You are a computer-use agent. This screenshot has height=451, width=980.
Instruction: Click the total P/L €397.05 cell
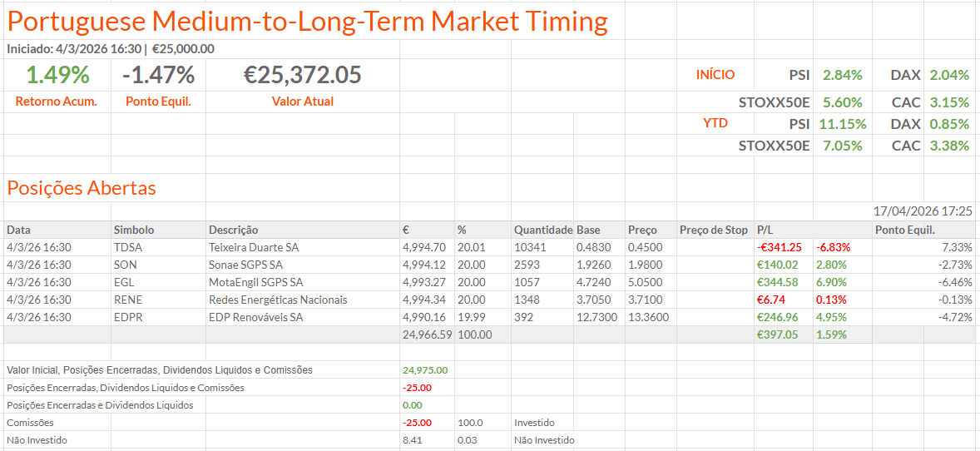point(777,335)
